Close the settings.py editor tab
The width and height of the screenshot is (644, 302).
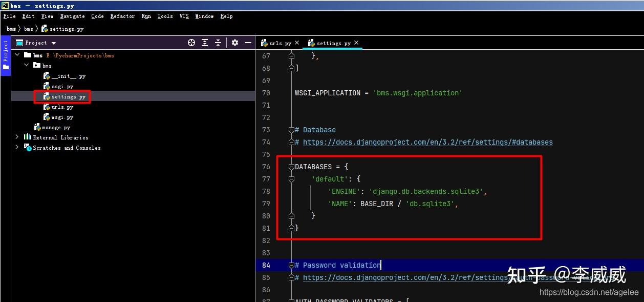[356, 43]
